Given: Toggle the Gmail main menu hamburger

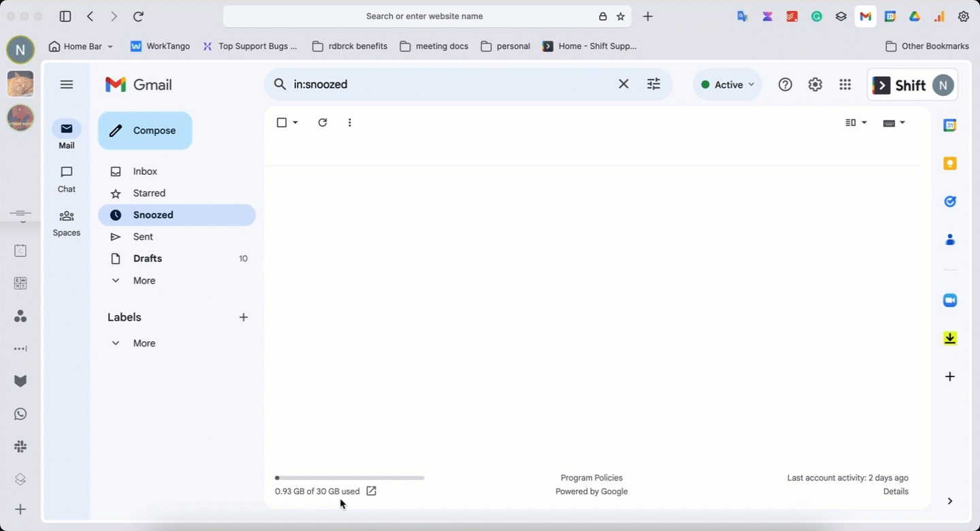Looking at the screenshot, I should pos(67,84).
